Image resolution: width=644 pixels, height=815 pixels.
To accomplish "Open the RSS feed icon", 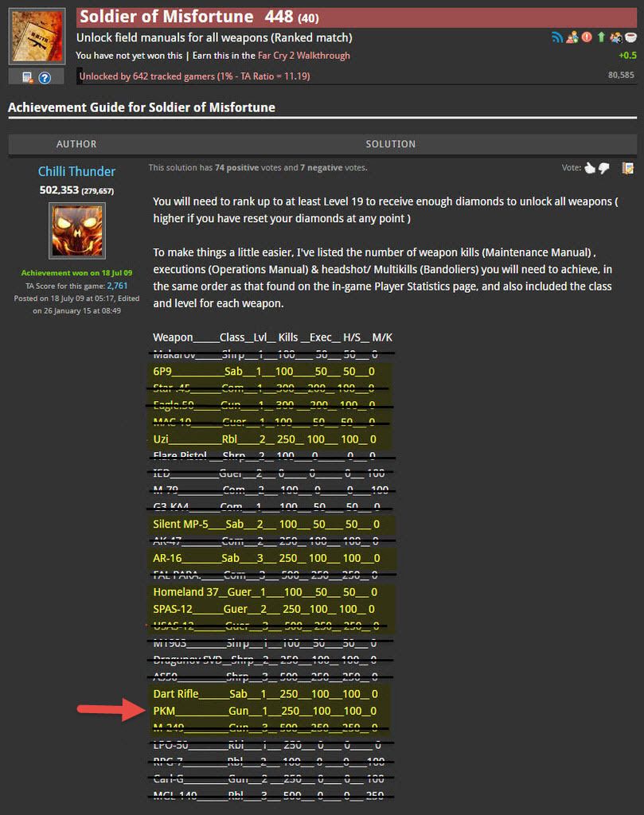I will 556,37.
